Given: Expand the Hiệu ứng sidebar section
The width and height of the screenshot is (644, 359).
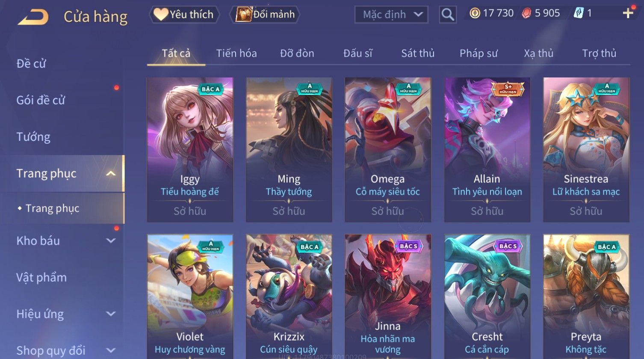Looking at the screenshot, I should click(x=111, y=314).
